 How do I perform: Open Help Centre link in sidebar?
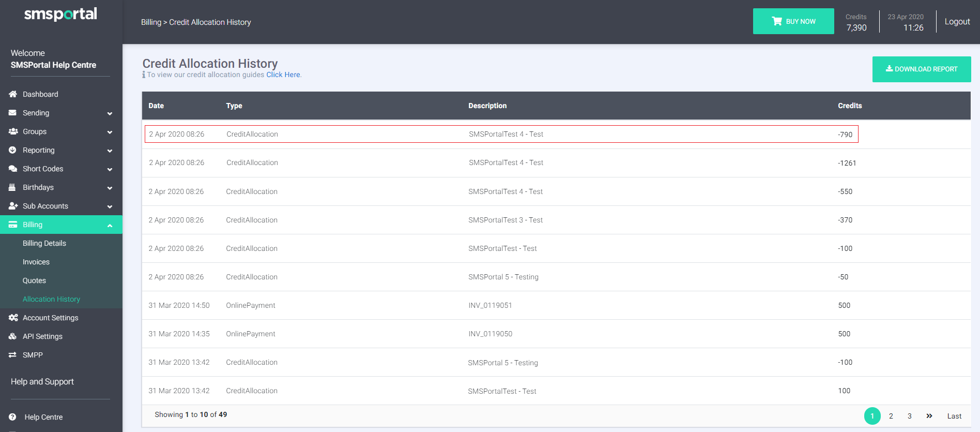pyautogui.click(x=43, y=417)
